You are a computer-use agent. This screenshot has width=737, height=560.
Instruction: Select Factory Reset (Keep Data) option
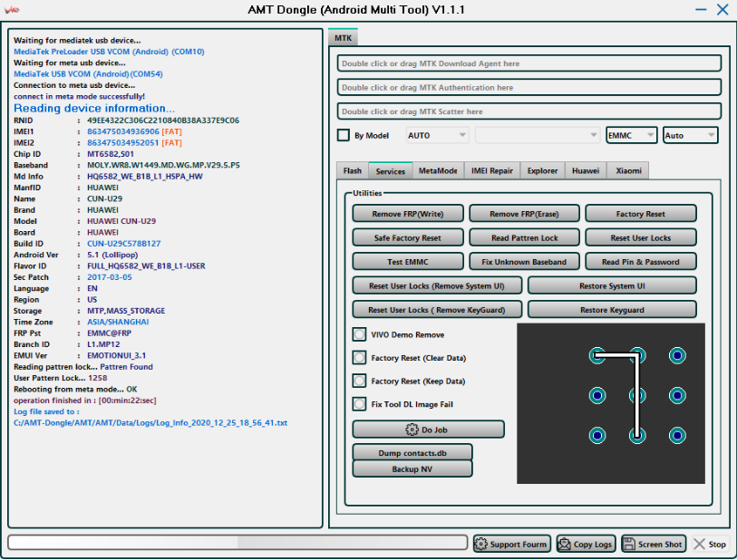click(x=360, y=381)
